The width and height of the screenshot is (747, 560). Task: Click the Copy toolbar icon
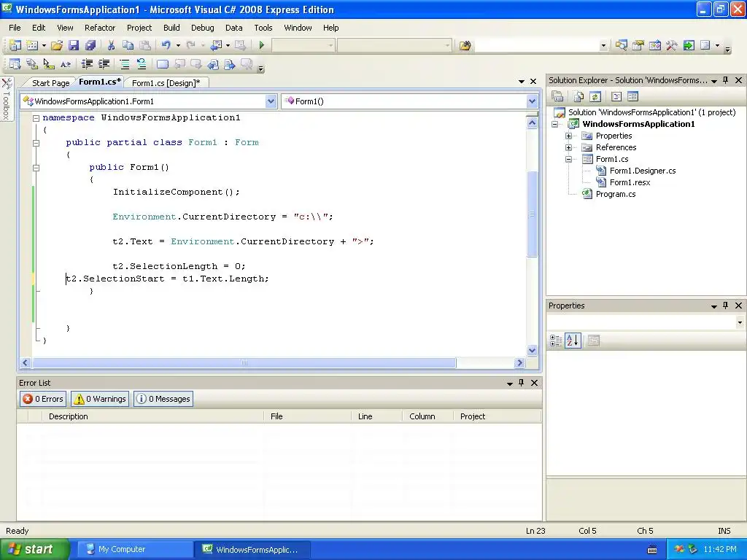128,45
